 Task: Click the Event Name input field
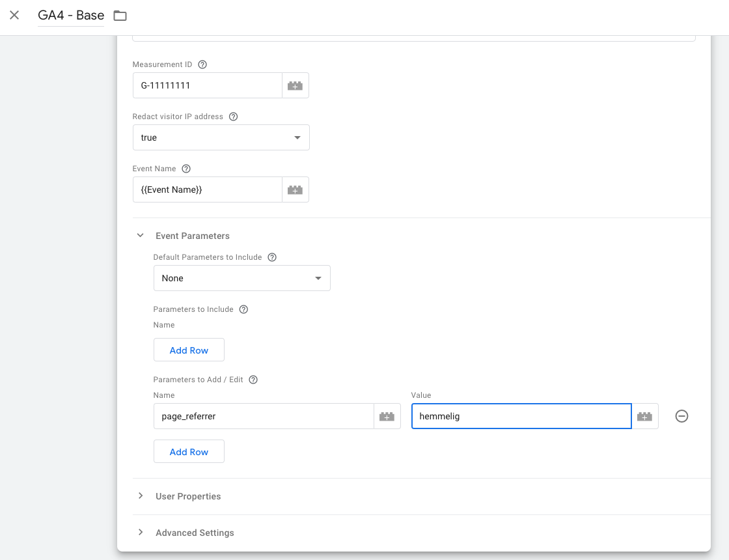pyautogui.click(x=208, y=189)
